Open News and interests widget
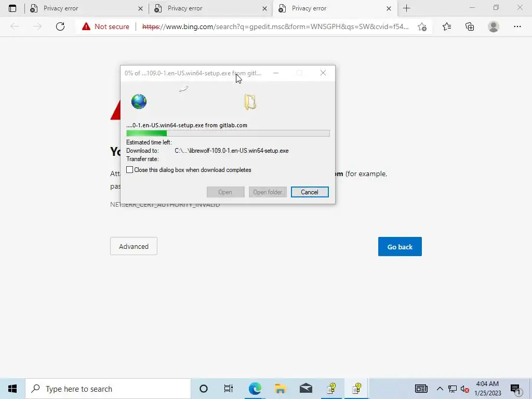 click(x=421, y=389)
